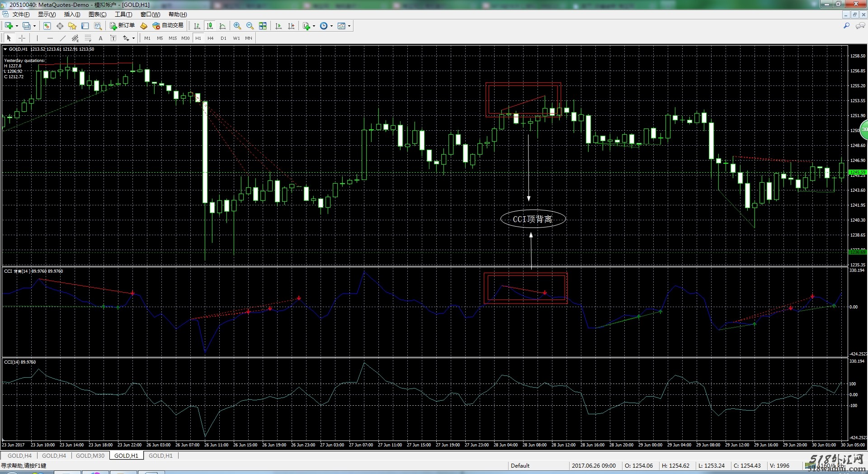Screen dimensions: 868x474
Task: Switch to the GOLD,M30 chart tab
Action: (90, 455)
